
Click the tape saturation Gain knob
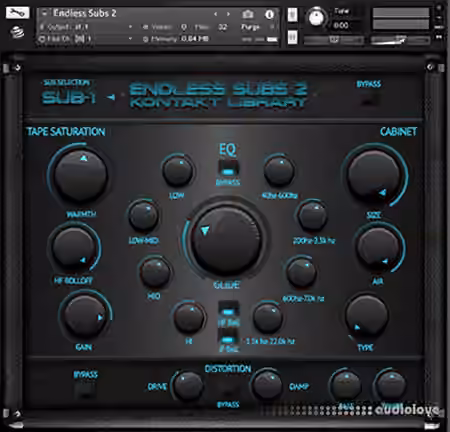(84, 316)
